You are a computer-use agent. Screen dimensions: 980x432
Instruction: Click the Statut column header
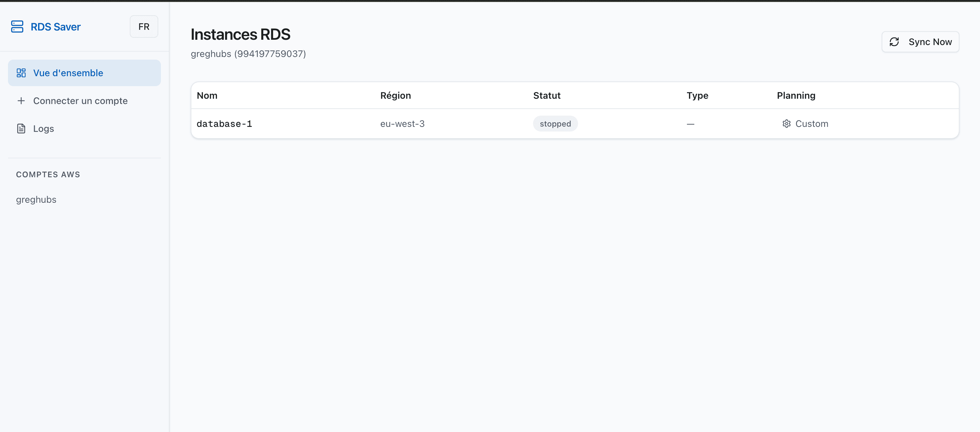pyautogui.click(x=547, y=95)
